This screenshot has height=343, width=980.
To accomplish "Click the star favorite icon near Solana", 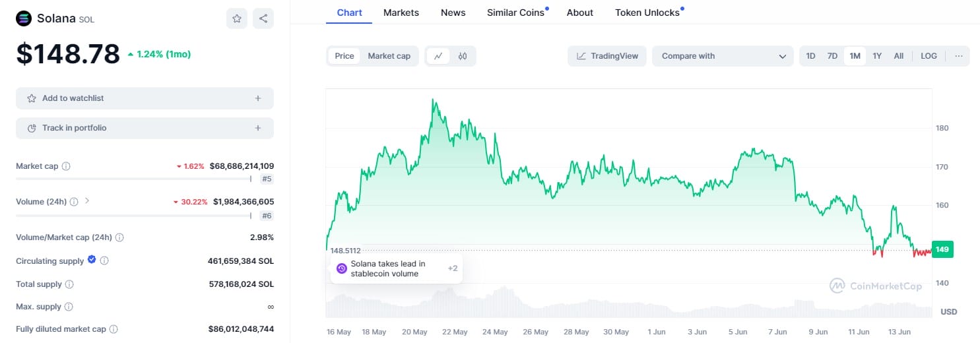I will (237, 18).
